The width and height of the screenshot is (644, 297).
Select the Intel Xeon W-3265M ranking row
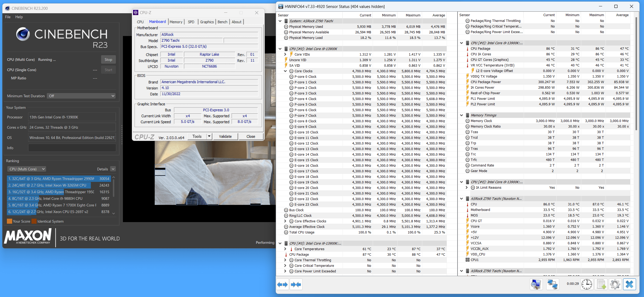click(x=59, y=185)
